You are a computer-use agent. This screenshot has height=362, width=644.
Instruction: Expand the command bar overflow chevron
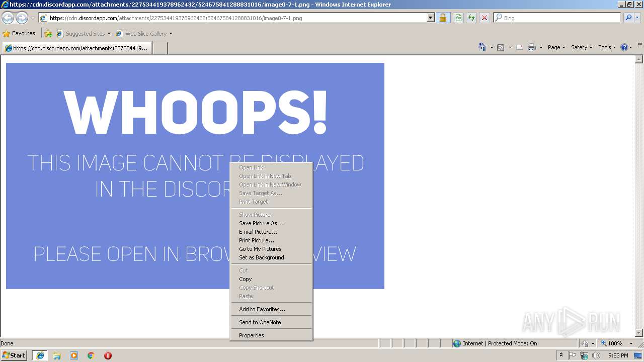point(639,44)
